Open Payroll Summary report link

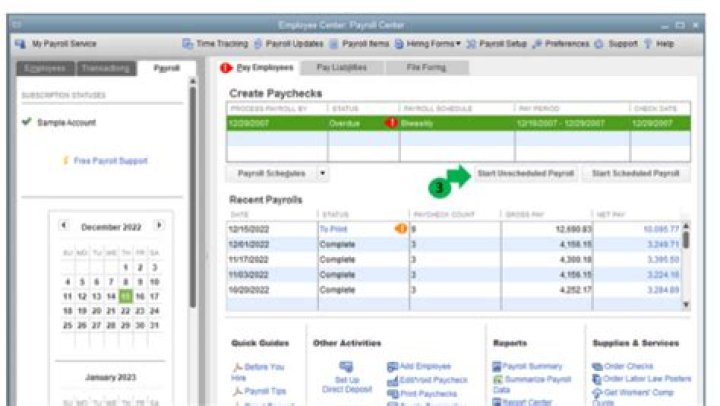[532, 366]
